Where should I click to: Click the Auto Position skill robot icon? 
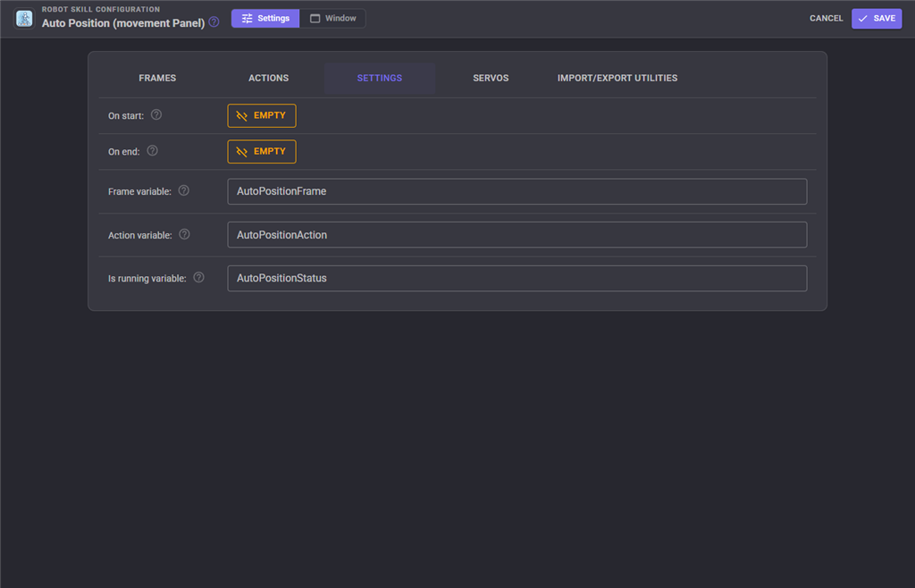tap(24, 19)
